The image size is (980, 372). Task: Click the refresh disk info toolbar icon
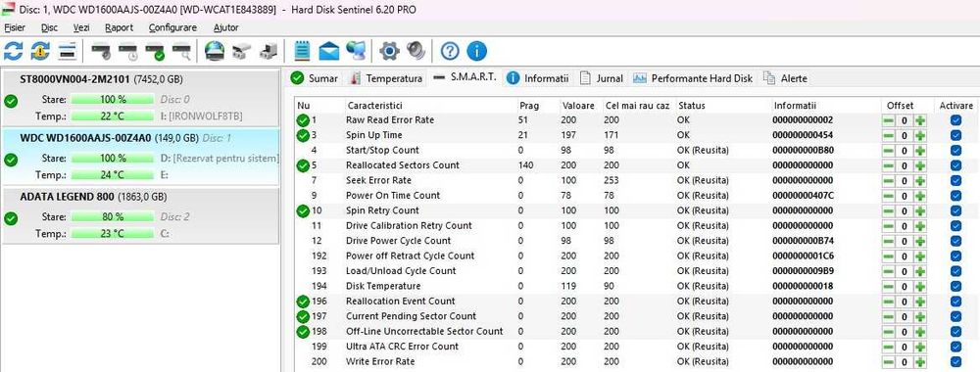(x=13, y=51)
